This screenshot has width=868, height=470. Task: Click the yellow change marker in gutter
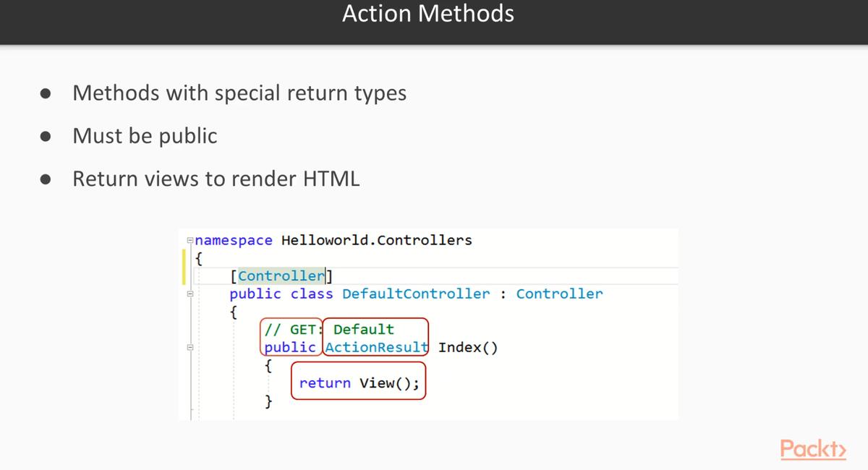coord(184,267)
